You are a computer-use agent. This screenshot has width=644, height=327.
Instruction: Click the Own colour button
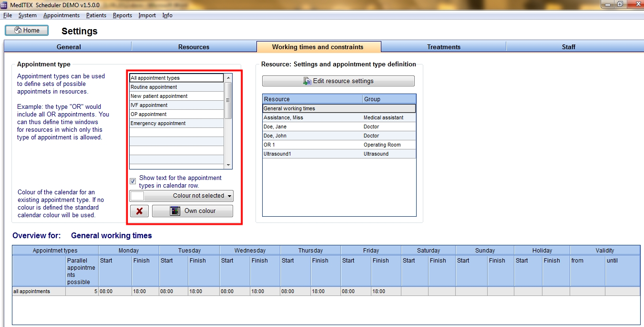click(193, 211)
